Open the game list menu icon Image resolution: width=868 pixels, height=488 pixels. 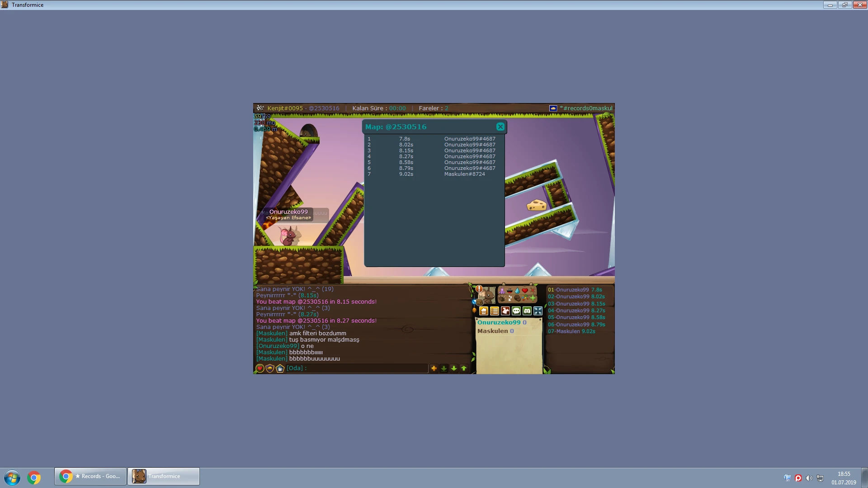click(495, 311)
